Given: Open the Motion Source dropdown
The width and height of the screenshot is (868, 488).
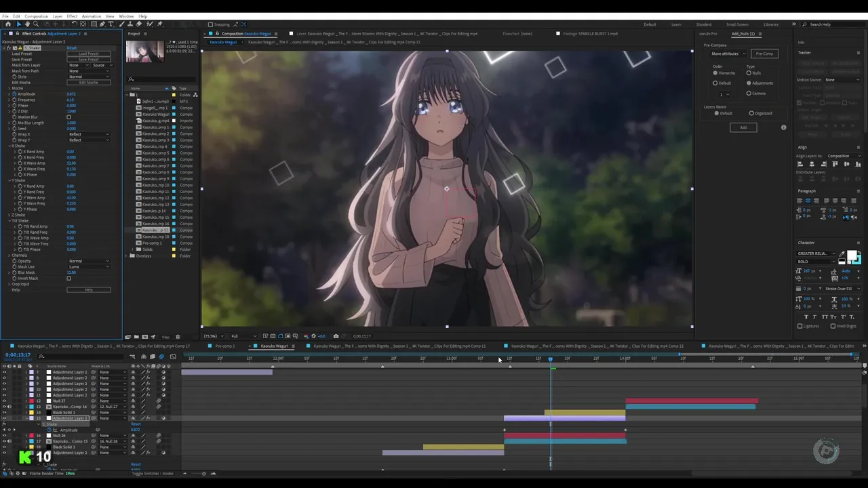Looking at the screenshot, I should click(842, 80).
